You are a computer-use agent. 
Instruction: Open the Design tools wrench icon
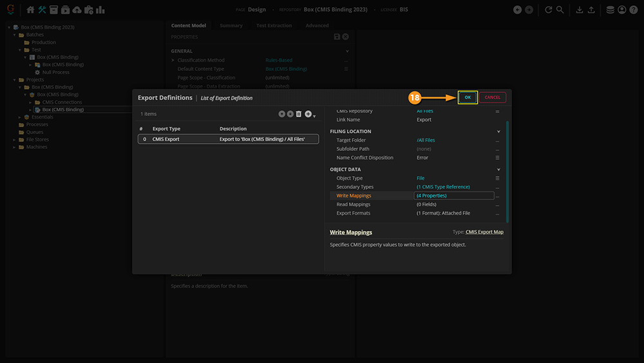[42, 10]
